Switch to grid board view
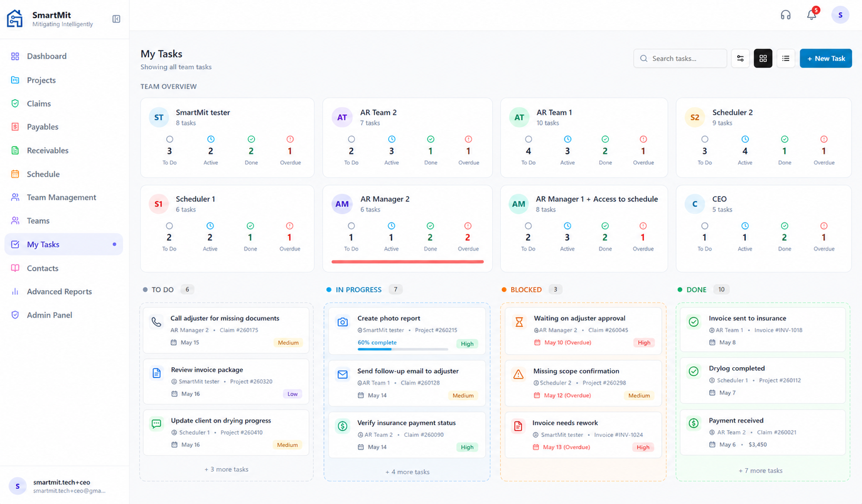Viewport: 862px width, 504px height. pyautogui.click(x=763, y=58)
